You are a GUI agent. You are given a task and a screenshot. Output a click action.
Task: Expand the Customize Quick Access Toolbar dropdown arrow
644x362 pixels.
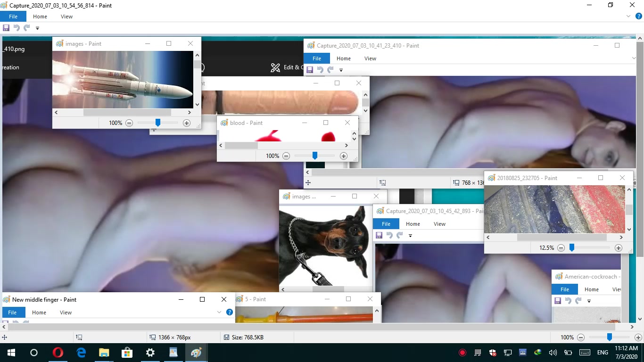pos(37,28)
